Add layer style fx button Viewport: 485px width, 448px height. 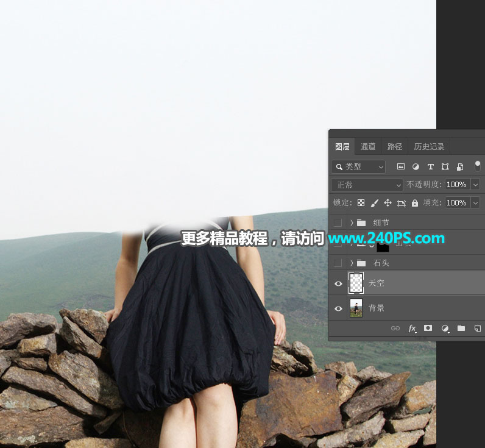point(412,329)
